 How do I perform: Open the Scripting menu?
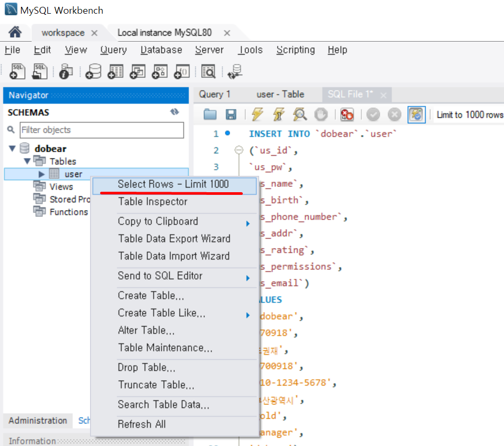pyautogui.click(x=296, y=50)
